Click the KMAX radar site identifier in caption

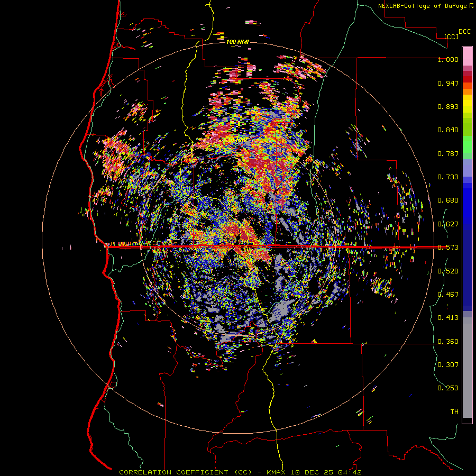(277, 472)
